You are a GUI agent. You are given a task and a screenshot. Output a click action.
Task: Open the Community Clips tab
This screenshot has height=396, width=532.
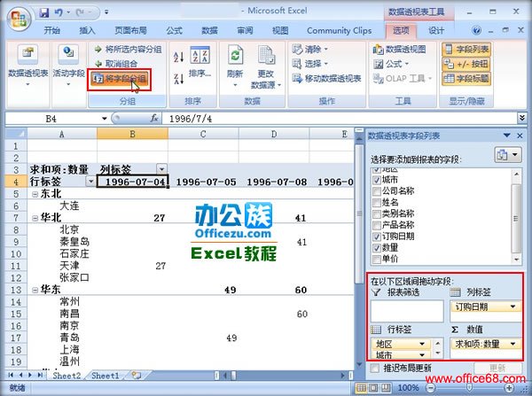pyautogui.click(x=339, y=30)
